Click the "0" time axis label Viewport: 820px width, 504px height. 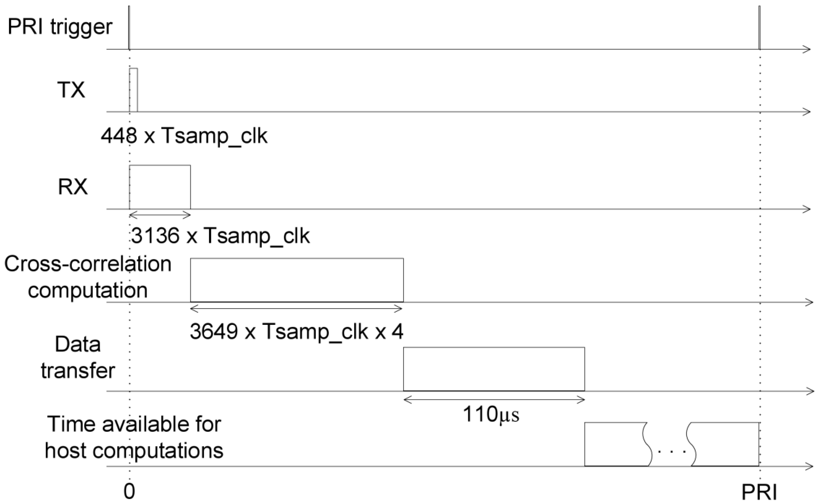click(x=129, y=491)
